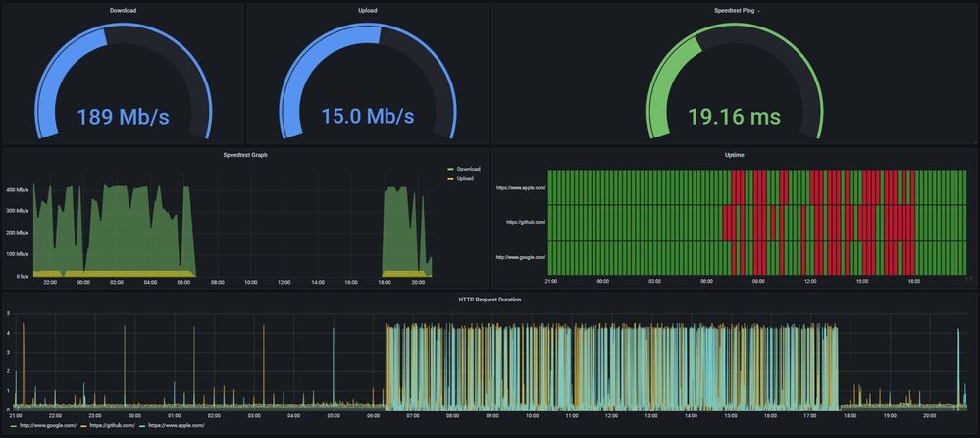Image resolution: width=980 pixels, height=438 pixels.
Task: Click the https://github.com/ row label in Uptime
Action: coord(526,222)
